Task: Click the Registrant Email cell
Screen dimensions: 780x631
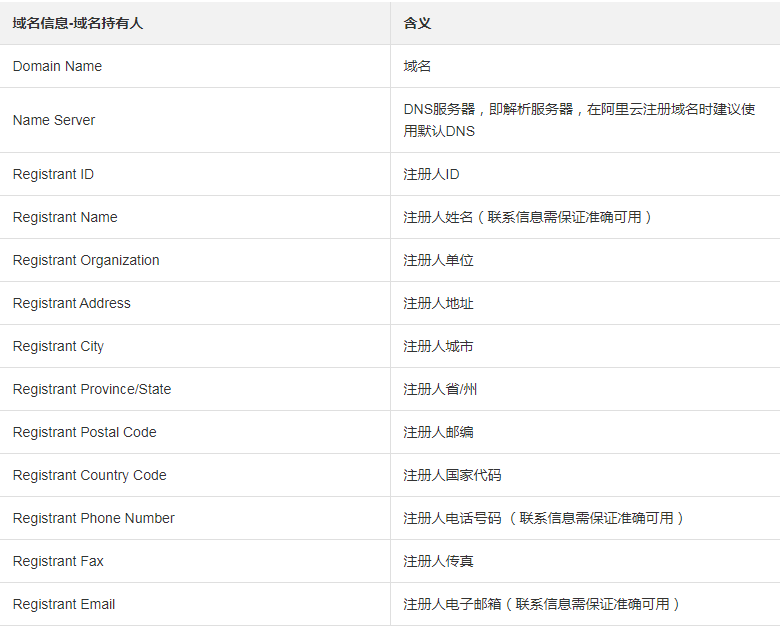Action: (x=64, y=604)
